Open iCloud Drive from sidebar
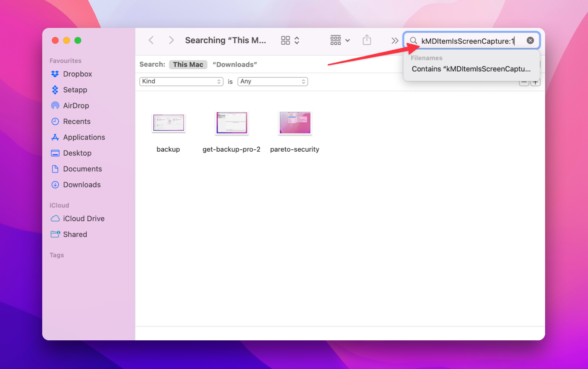 [84, 218]
